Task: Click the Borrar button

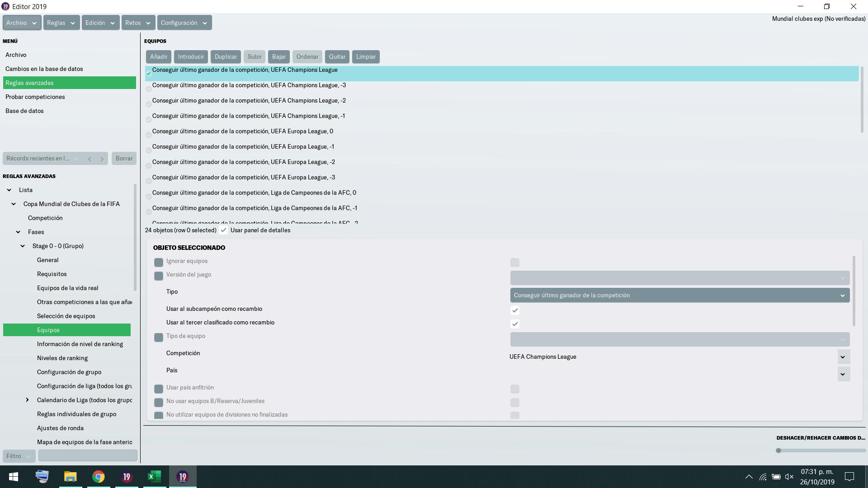Action: click(x=124, y=159)
